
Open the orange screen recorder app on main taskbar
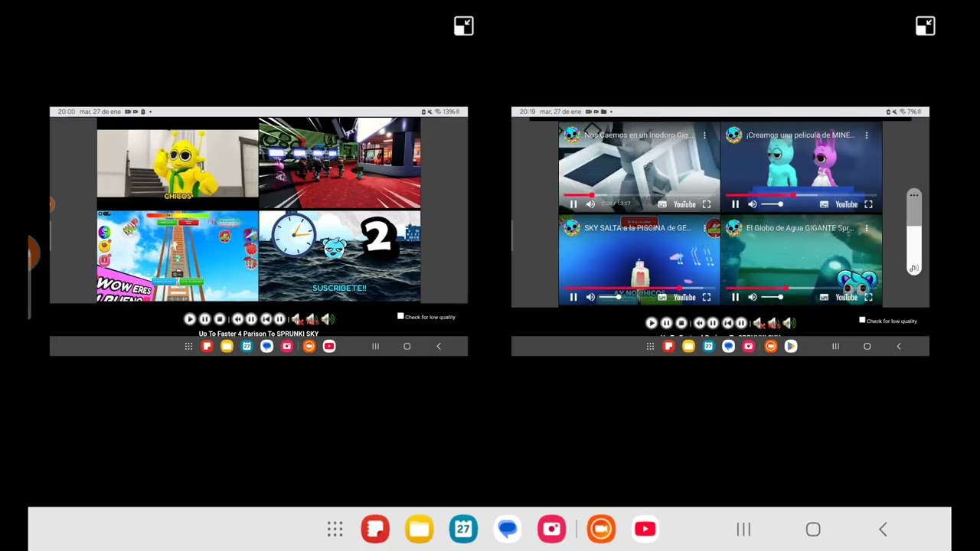601,529
